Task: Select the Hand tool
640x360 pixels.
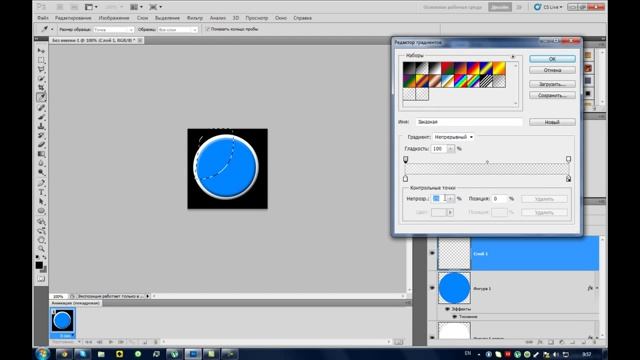Action: (x=41, y=240)
